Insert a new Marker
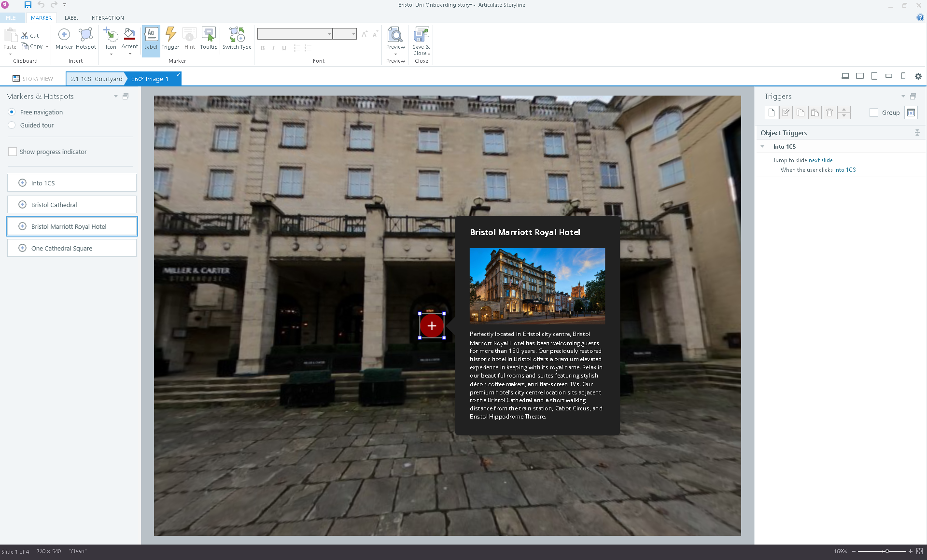The image size is (927, 560). (64, 38)
